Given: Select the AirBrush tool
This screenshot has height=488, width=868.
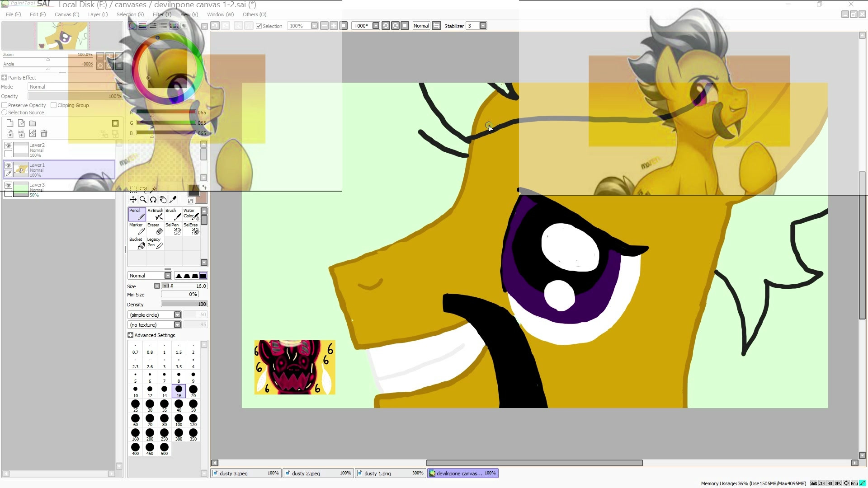Looking at the screenshot, I should (155, 214).
